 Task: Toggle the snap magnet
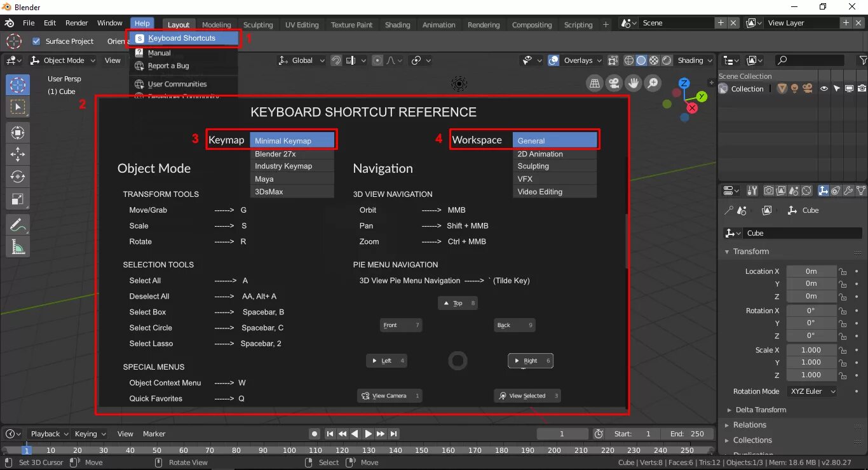pos(336,60)
